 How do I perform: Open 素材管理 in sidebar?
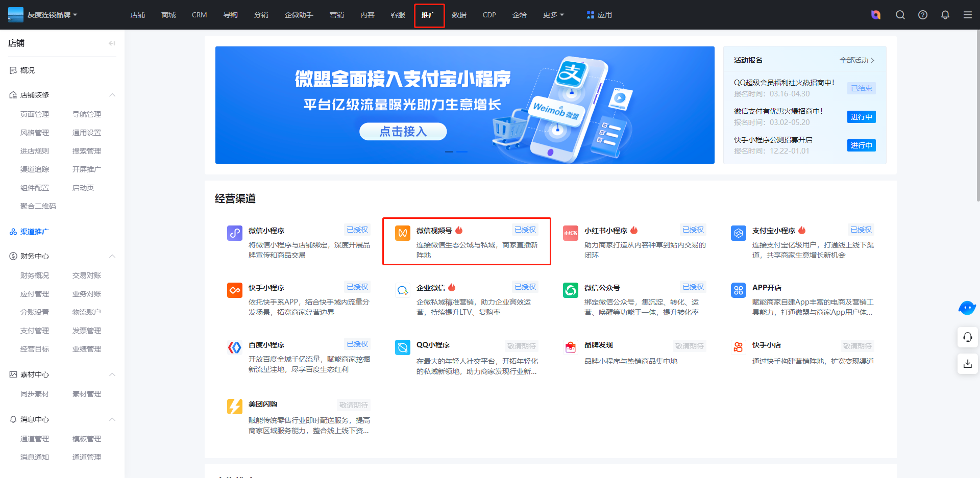coord(87,394)
